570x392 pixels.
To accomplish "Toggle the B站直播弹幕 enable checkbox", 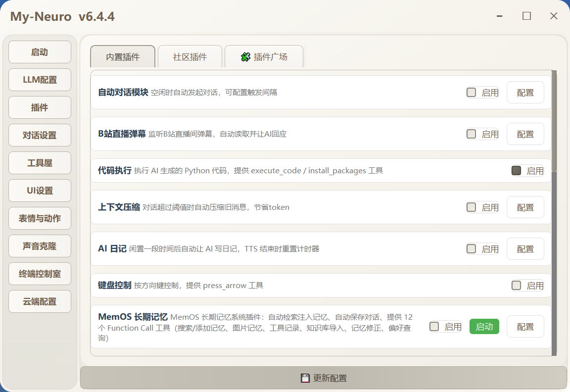I will coord(472,134).
